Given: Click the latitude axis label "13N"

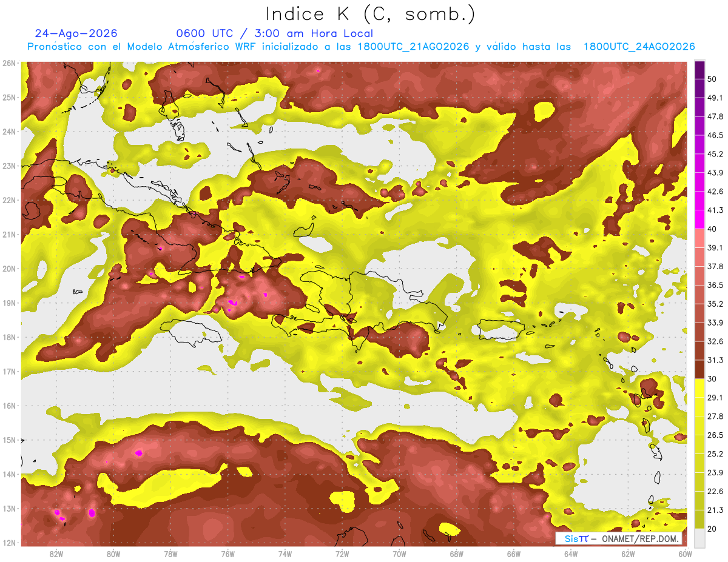Looking at the screenshot, I should click(9, 508).
